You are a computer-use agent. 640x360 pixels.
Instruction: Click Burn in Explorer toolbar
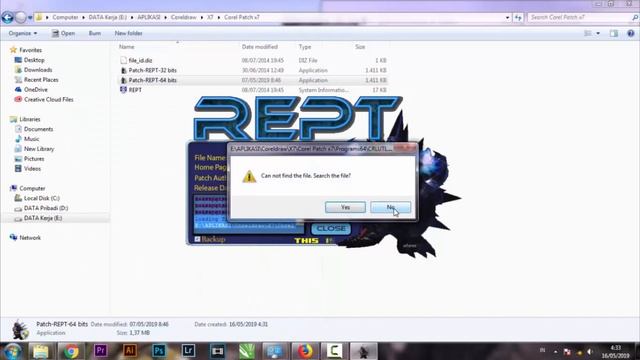point(95,33)
